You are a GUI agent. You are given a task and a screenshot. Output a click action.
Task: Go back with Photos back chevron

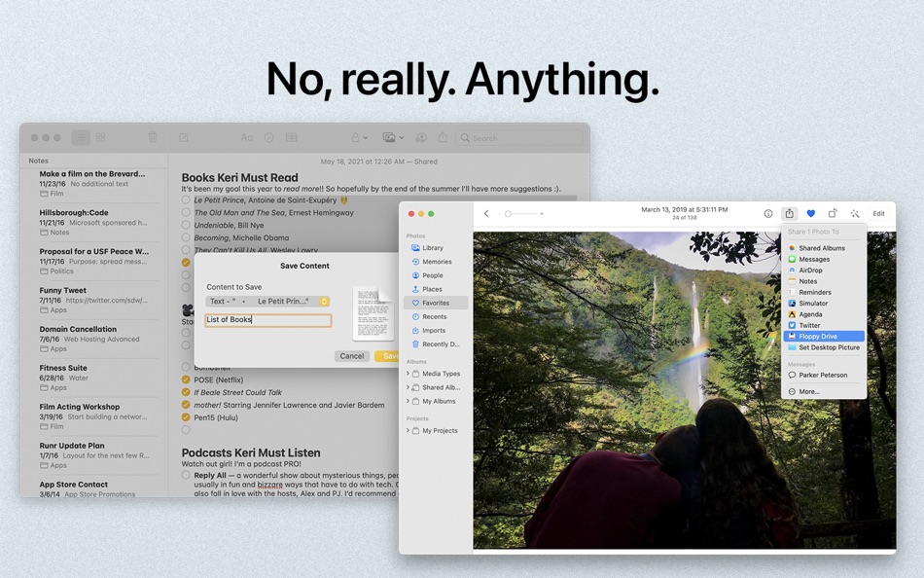pos(486,213)
